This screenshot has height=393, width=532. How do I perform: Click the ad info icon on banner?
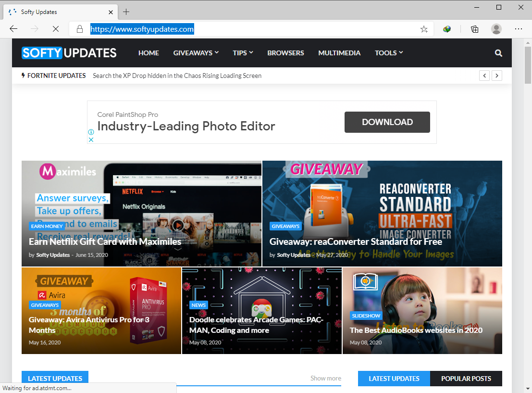pos(91,132)
